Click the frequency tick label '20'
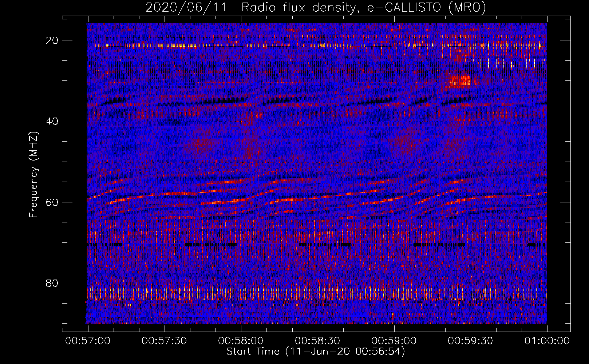The image size is (589, 364). point(52,40)
